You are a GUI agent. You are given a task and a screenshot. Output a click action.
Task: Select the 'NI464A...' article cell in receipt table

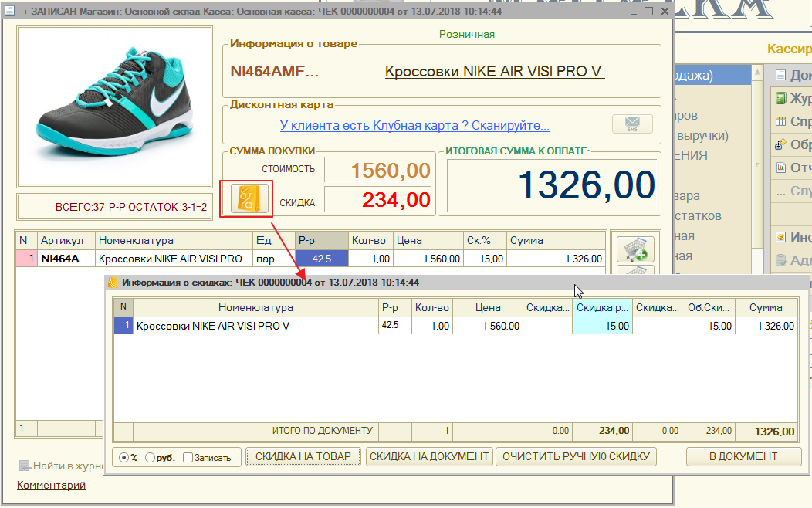click(66, 259)
